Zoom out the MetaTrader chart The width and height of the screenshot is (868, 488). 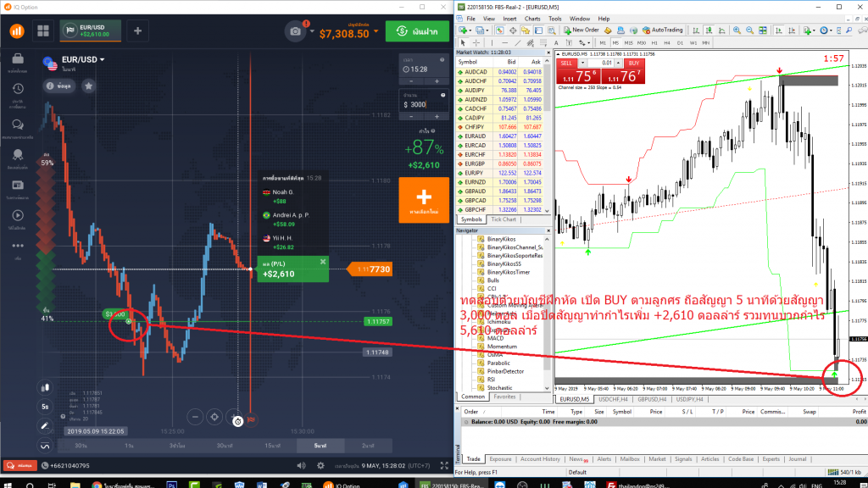pos(749,30)
